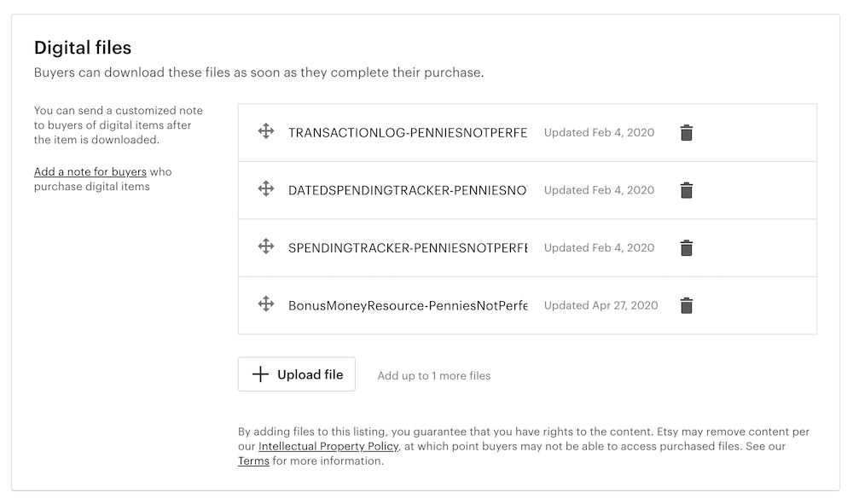Image resolution: width=853 pixels, height=504 pixels.
Task: Open the Add a note for buyers link
Action: [x=90, y=172]
